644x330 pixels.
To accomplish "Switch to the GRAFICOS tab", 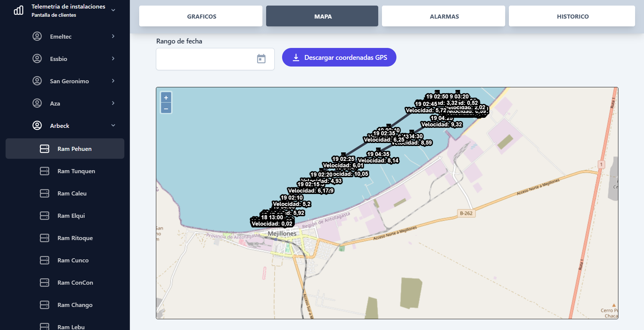I will (201, 16).
